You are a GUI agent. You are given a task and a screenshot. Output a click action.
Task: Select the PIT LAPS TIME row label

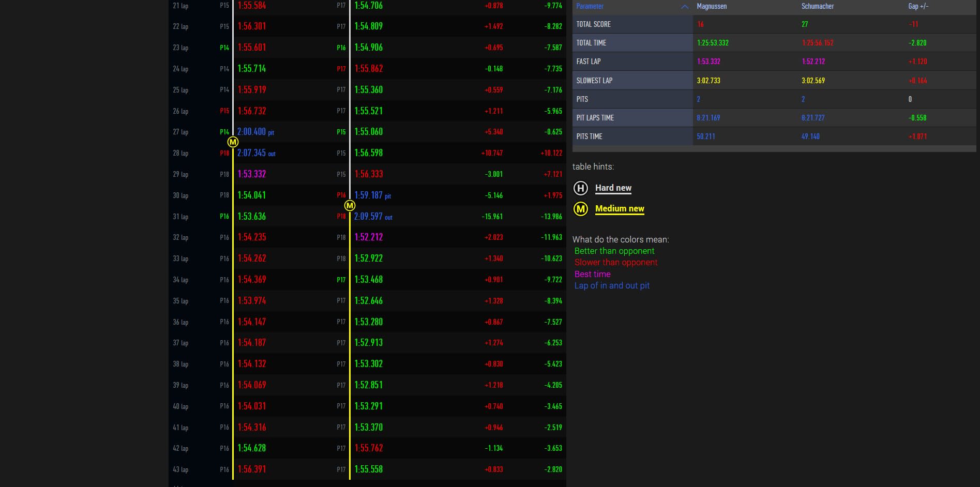point(595,118)
